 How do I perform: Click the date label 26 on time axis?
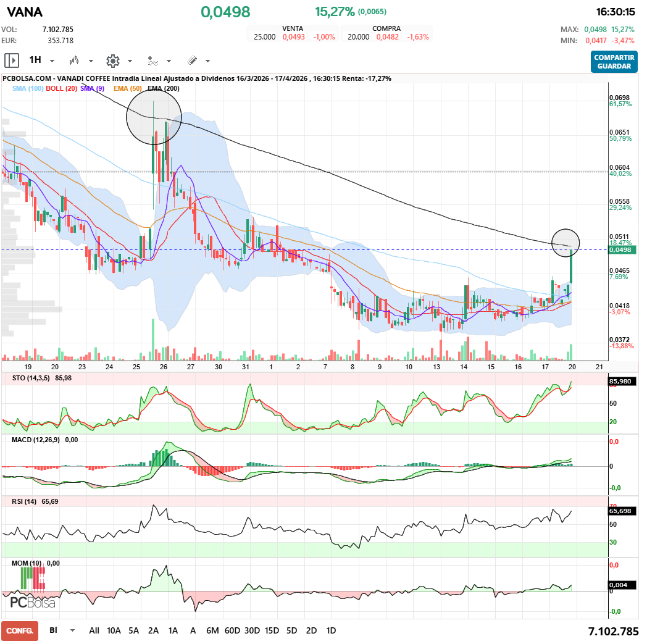coord(164,367)
